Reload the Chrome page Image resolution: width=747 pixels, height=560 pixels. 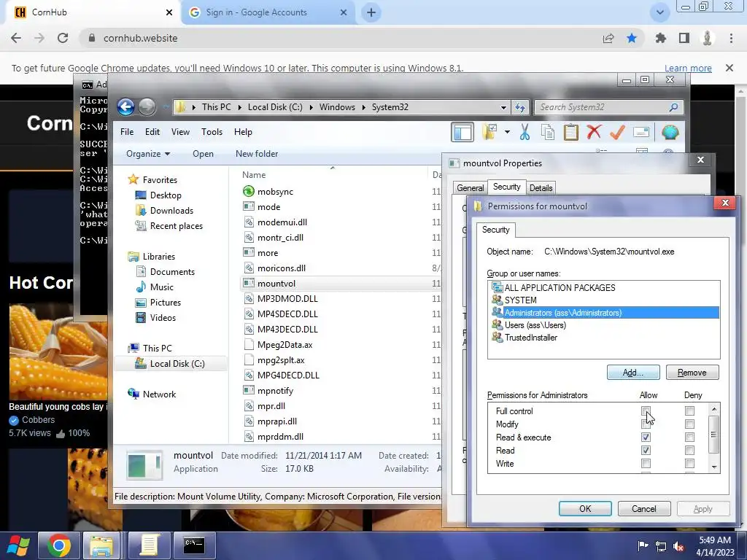pyautogui.click(x=63, y=38)
